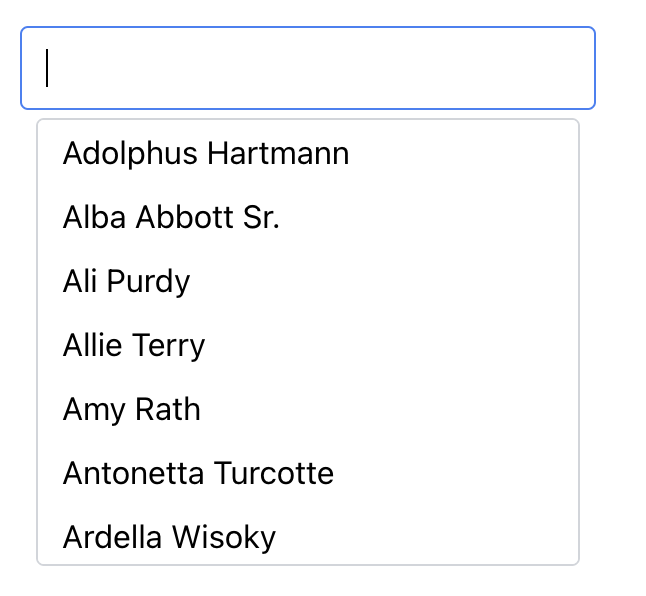
Task: Select the Allie Terry suggestion
Action: [134, 346]
